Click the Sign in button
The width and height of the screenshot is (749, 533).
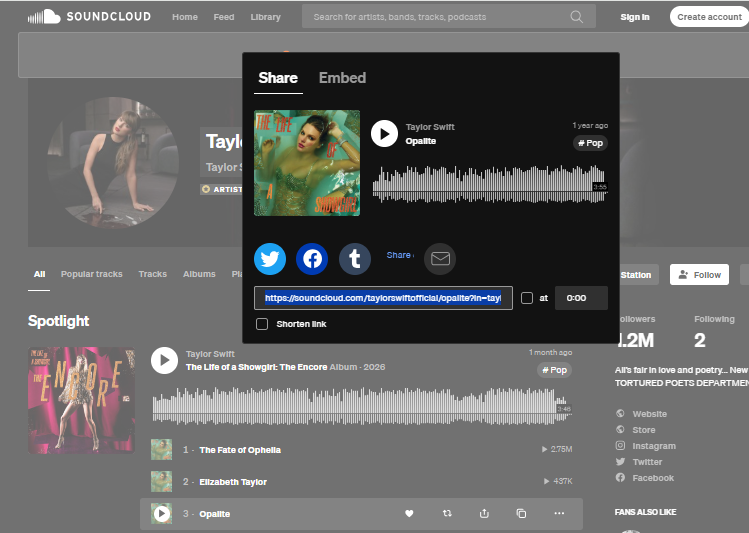pyautogui.click(x=635, y=17)
